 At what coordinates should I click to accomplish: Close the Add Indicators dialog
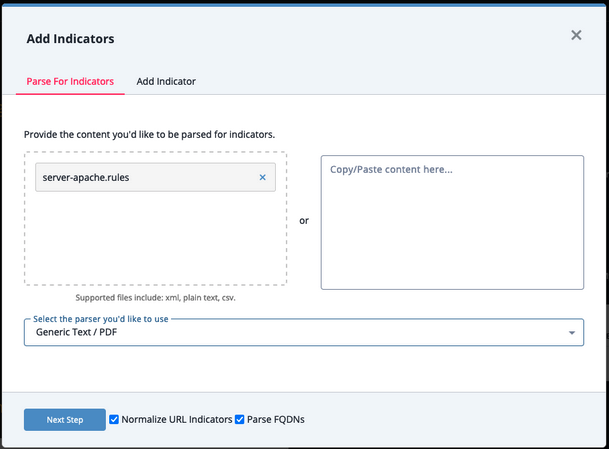click(576, 35)
